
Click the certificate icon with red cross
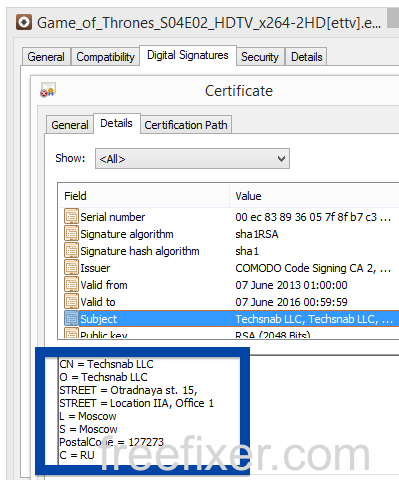point(48,90)
